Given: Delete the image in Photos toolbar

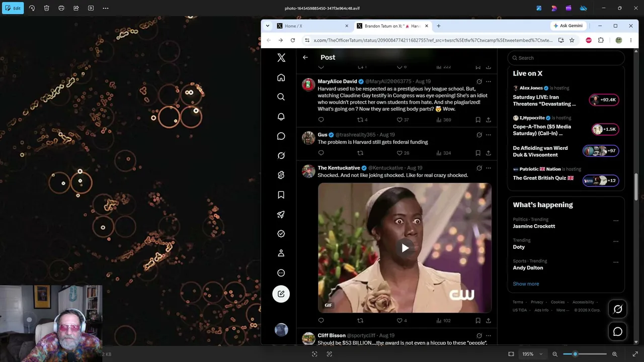Looking at the screenshot, I should click(x=46, y=8).
